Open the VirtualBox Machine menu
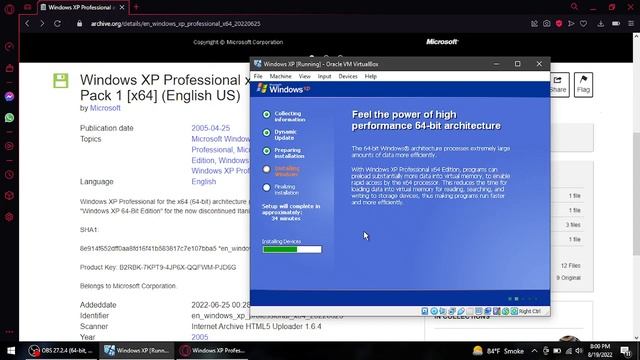This screenshot has width=640, height=360. pos(280,76)
